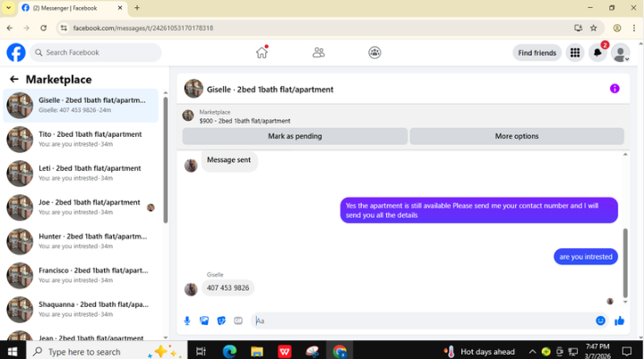Click Mark as pending button
Screen dimensions: 644x359
pyautogui.click(x=295, y=136)
